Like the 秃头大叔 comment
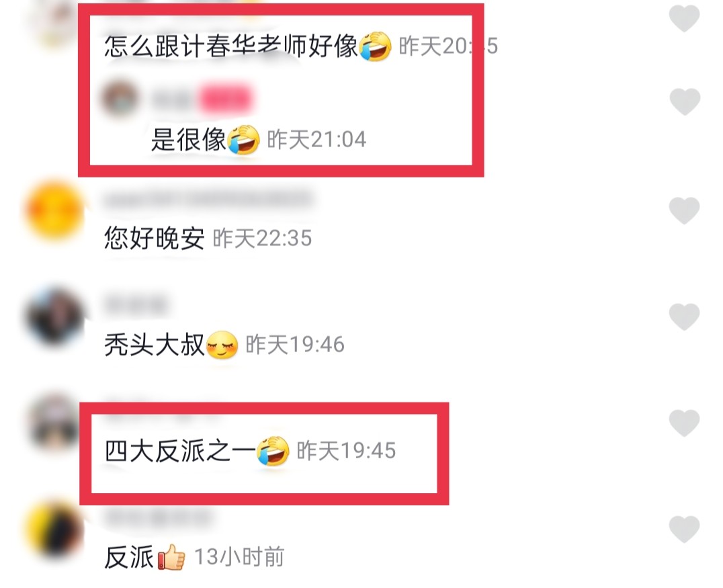The width and height of the screenshot is (723, 588). (684, 317)
